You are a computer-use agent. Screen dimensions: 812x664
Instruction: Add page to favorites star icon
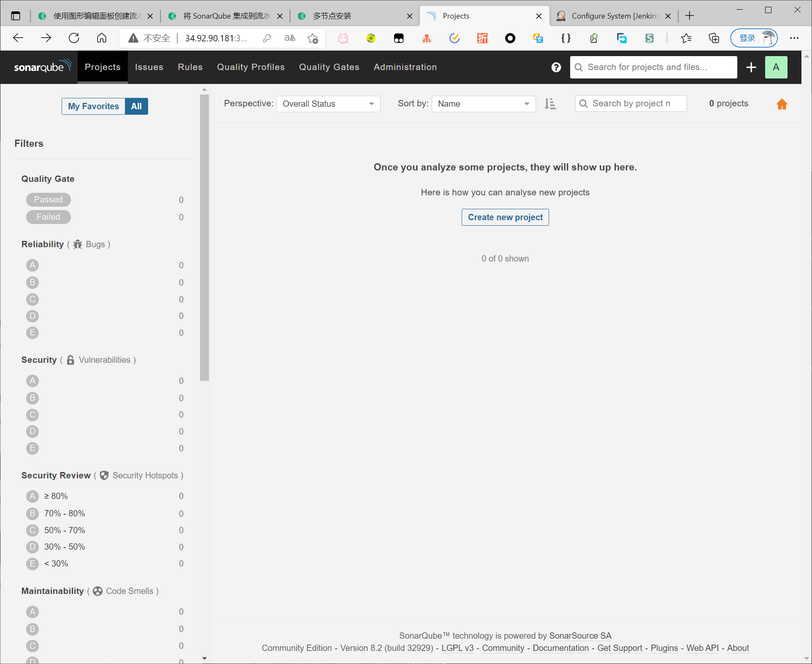click(313, 38)
